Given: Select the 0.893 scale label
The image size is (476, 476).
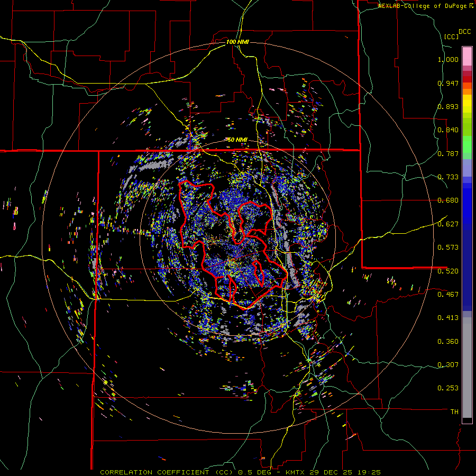Looking at the screenshot, I should pos(448,106).
